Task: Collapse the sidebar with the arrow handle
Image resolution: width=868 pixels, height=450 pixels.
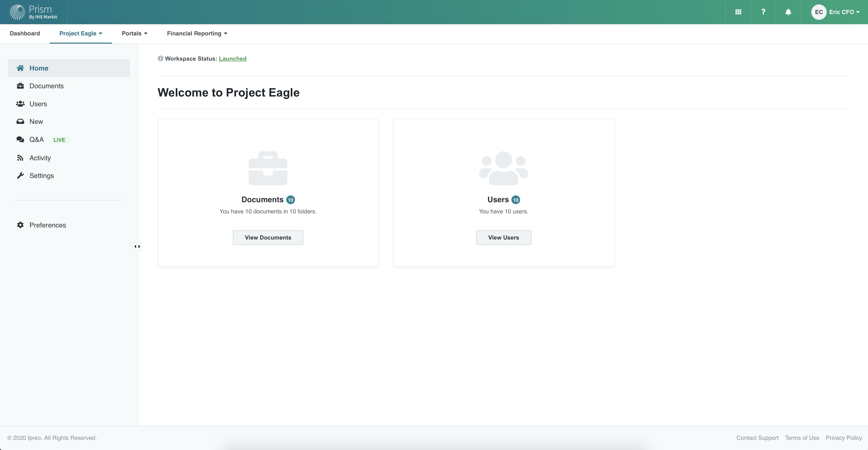Action: (137, 246)
